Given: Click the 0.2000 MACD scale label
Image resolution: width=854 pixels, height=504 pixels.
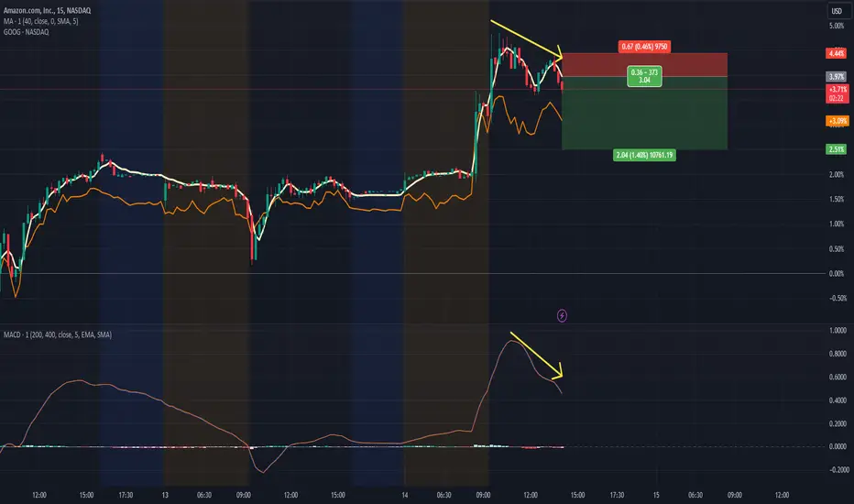Looking at the screenshot, I should (x=838, y=424).
